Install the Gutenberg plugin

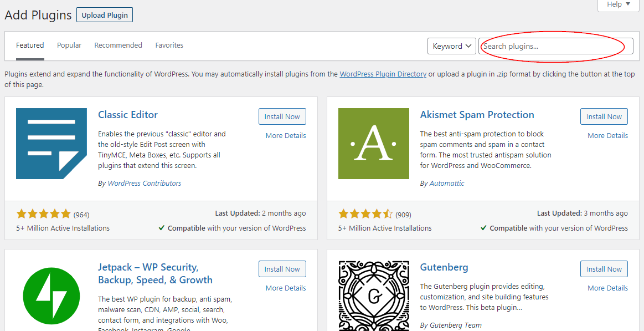(604, 269)
